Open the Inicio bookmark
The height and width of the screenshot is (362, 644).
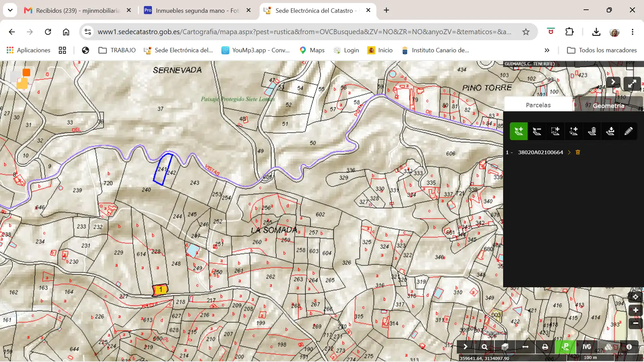coord(380,50)
